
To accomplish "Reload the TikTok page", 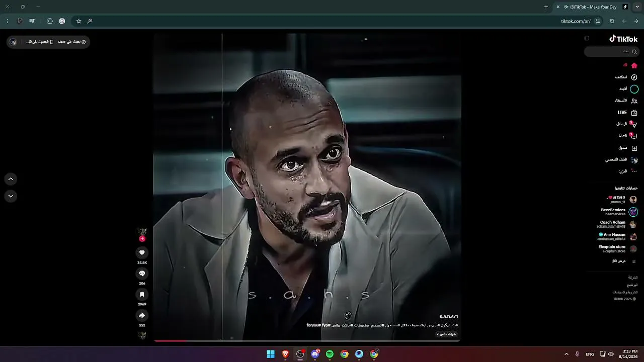I will 612,21.
